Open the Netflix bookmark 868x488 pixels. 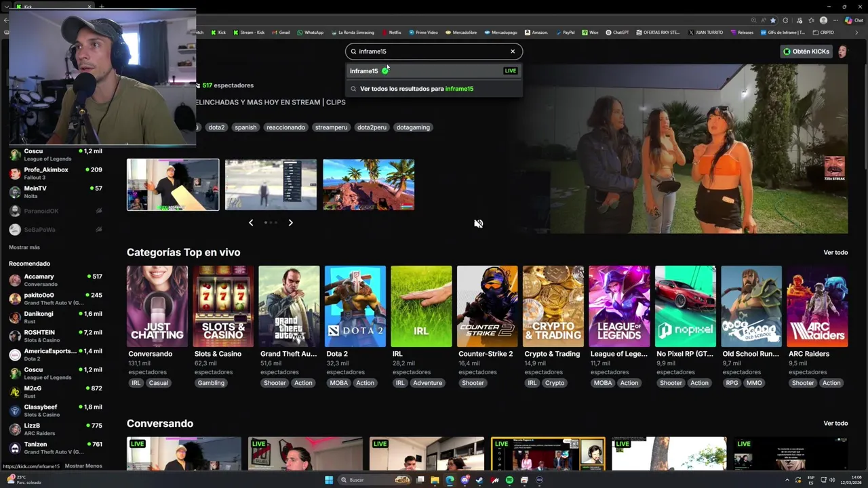tap(392, 33)
